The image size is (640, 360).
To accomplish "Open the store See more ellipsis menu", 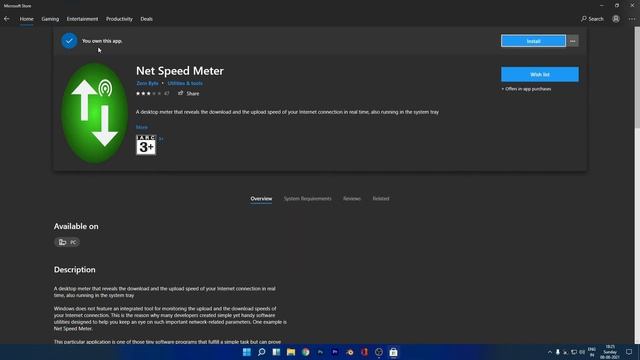I will click(632, 19).
